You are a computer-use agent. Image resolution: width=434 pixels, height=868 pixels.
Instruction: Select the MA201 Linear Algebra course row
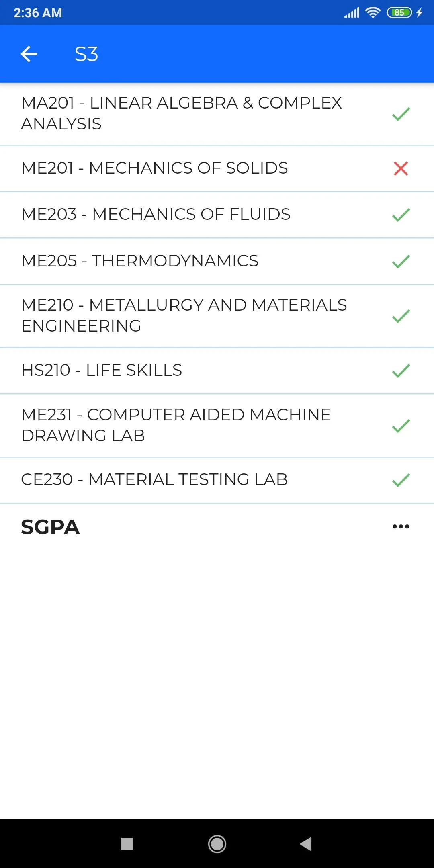182,113
